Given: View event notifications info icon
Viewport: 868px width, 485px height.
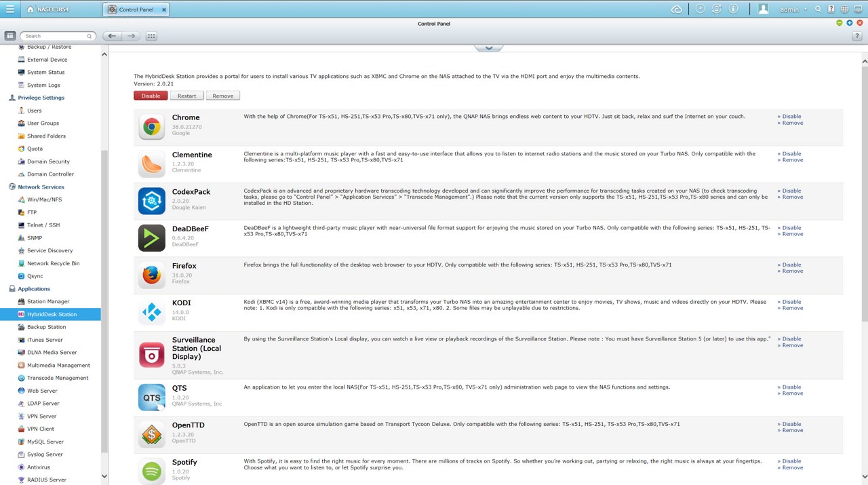Looking at the screenshot, I should [x=733, y=9].
